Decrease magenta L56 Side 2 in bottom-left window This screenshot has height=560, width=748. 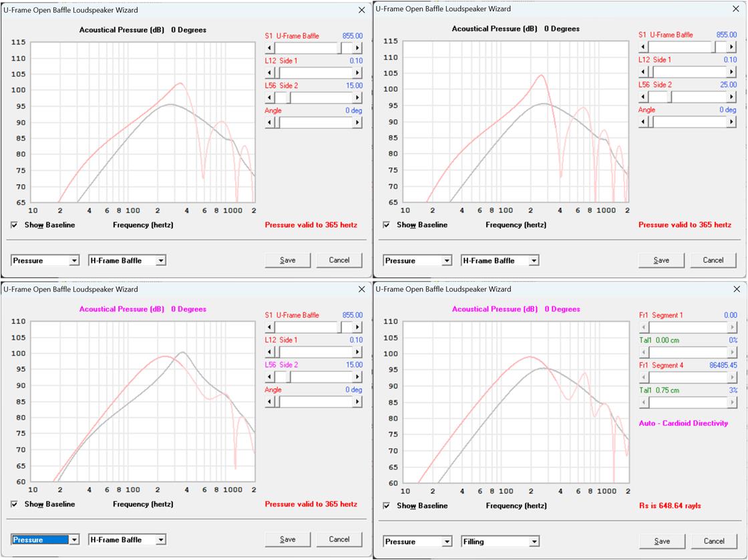[x=270, y=376]
